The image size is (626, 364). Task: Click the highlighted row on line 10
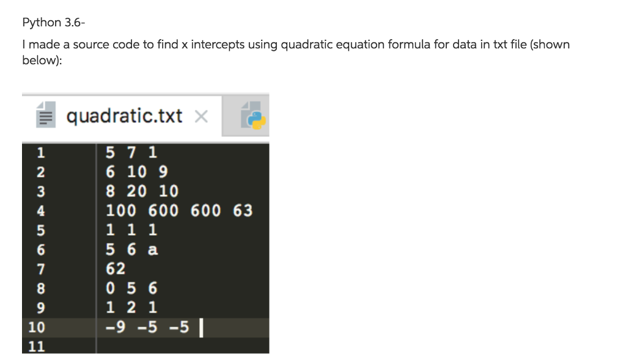tap(147, 327)
